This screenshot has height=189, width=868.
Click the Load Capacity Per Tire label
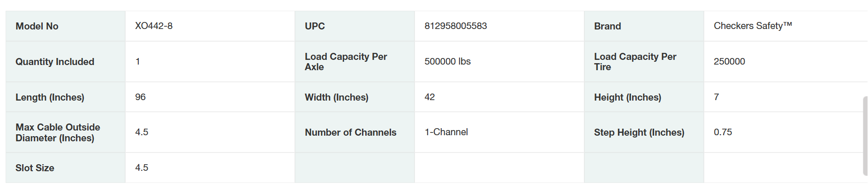[635, 62]
